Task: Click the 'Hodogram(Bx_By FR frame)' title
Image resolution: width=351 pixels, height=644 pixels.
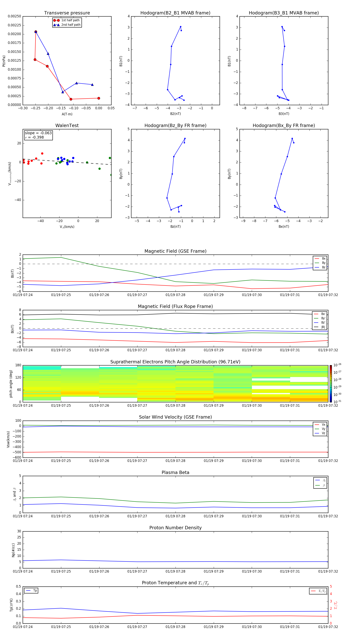Action: pos(284,125)
